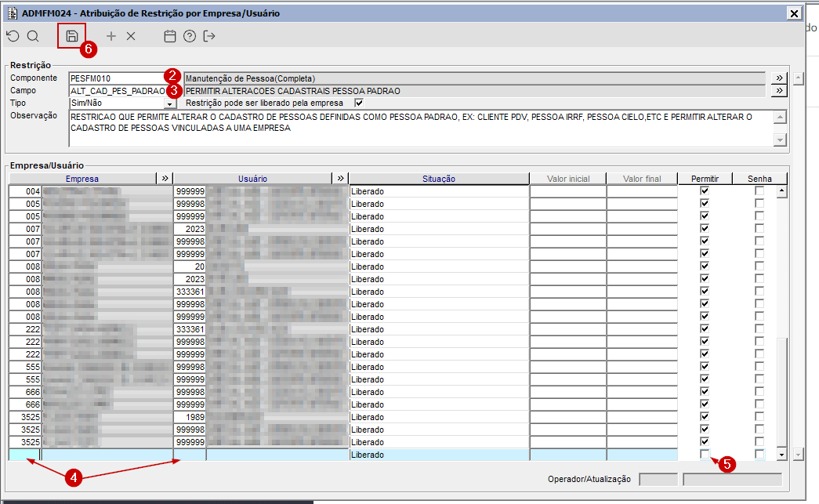This screenshot has width=819, height=504.
Task: Check Permitir box in the empty last row
Action: click(705, 455)
